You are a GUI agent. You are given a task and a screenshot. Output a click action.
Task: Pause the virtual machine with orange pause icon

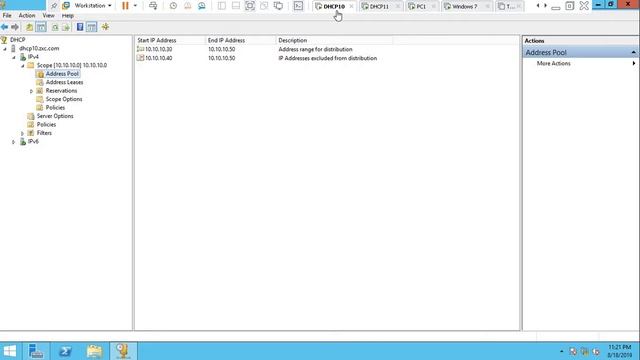125,6
